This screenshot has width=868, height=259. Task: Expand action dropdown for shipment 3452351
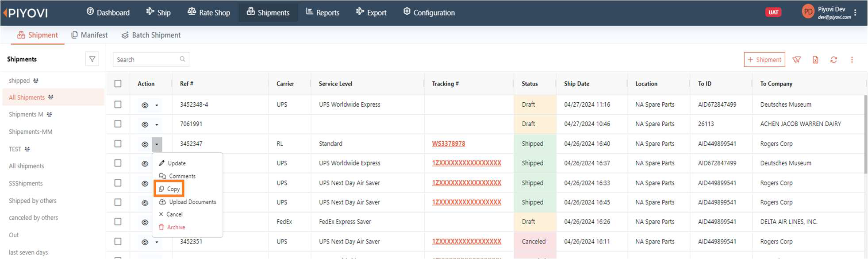[157, 242]
